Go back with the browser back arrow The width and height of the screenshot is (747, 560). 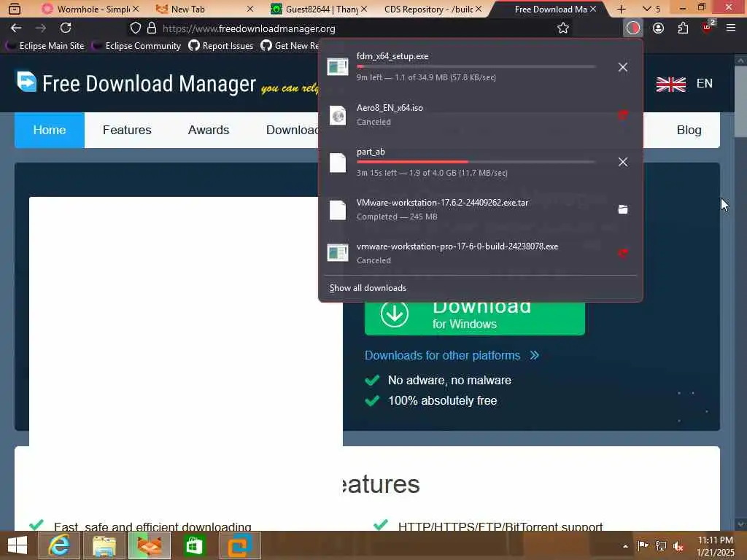click(16, 28)
